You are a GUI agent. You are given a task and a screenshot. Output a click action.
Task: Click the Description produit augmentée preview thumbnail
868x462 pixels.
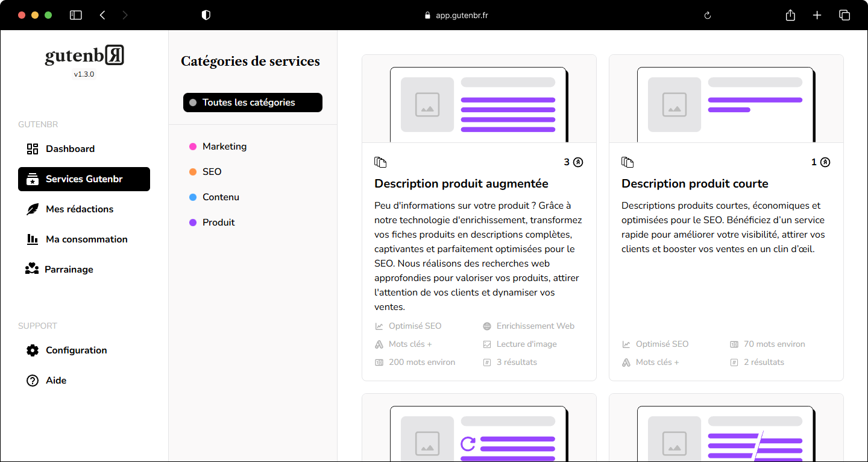point(479,100)
